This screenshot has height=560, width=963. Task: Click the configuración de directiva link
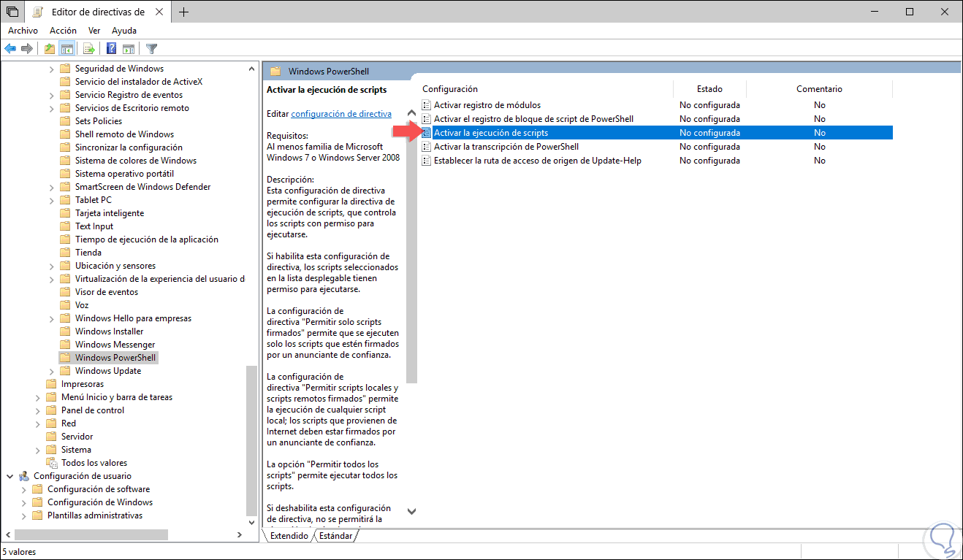340,113
